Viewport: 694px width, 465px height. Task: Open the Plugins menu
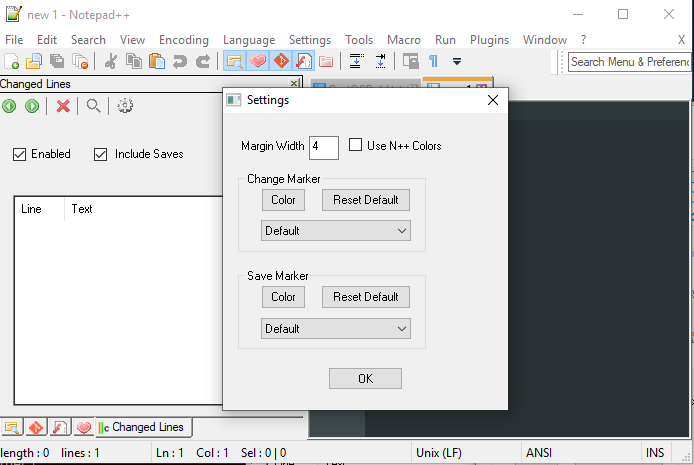point(489,40)
